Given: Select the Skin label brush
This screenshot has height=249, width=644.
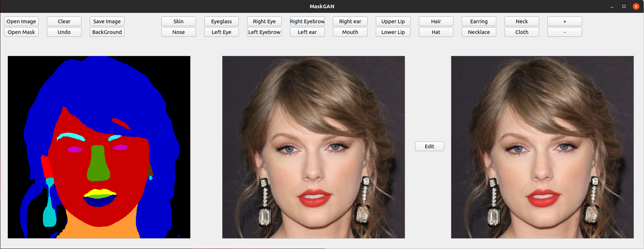Looking at the screenshot, I should [178, 21].
